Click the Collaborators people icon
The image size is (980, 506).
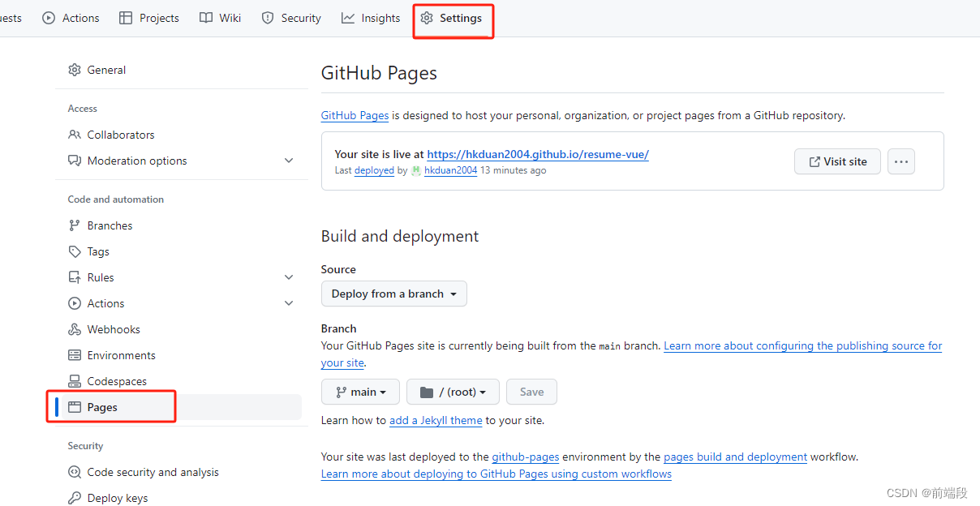pos(75,135)
